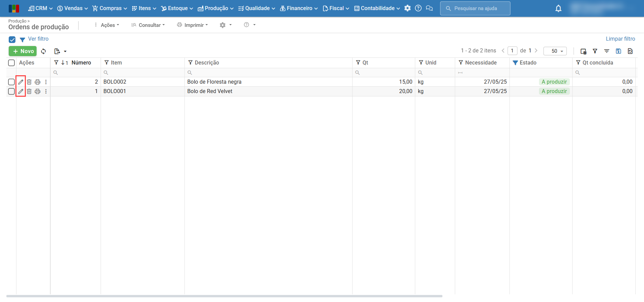Sort by the Necessidade column header
Image resolution: width=644 pixels, height=302 pixels.
tap(481, 63)
